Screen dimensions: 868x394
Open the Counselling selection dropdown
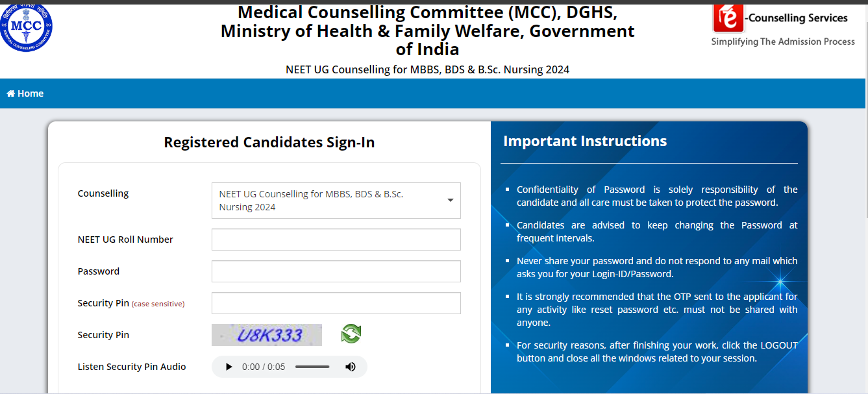tap(336, 200)
